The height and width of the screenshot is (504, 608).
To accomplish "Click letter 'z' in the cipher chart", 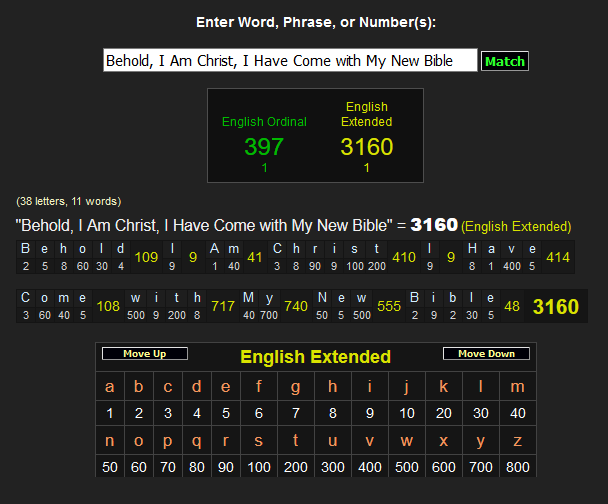I will pos(517,441).
